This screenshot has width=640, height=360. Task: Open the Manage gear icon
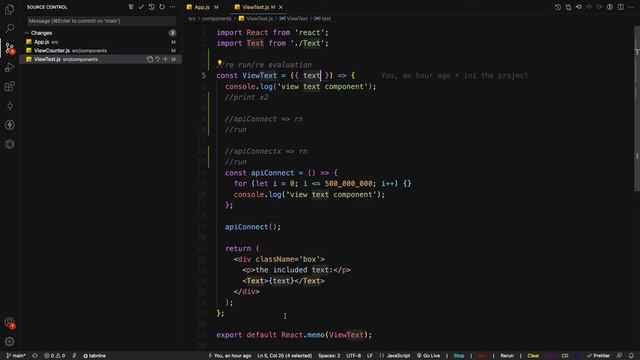click(x=10, y=341)
